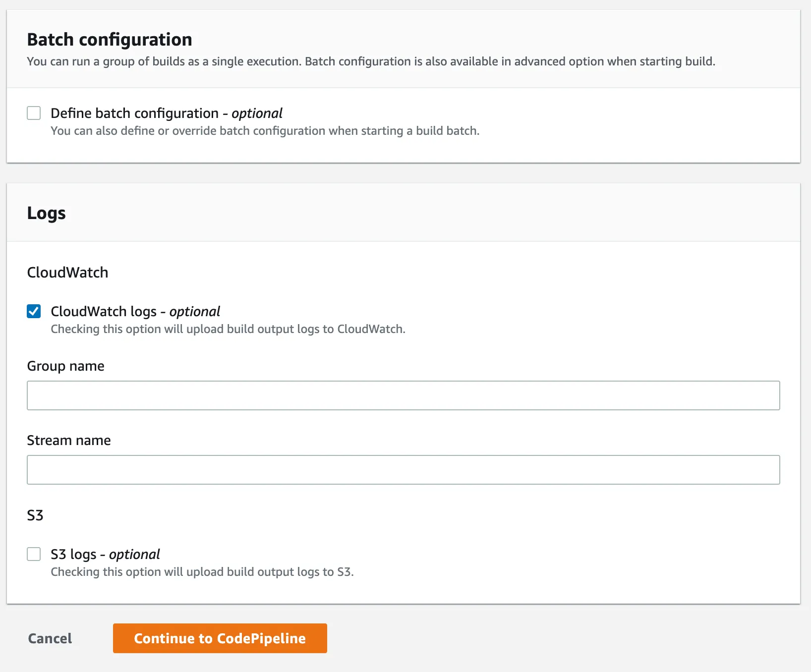Image resolution: width=811 pixels, height=672 pixels.
Task: Click the CloudWatch subsection label
Action: coord(67,273)
